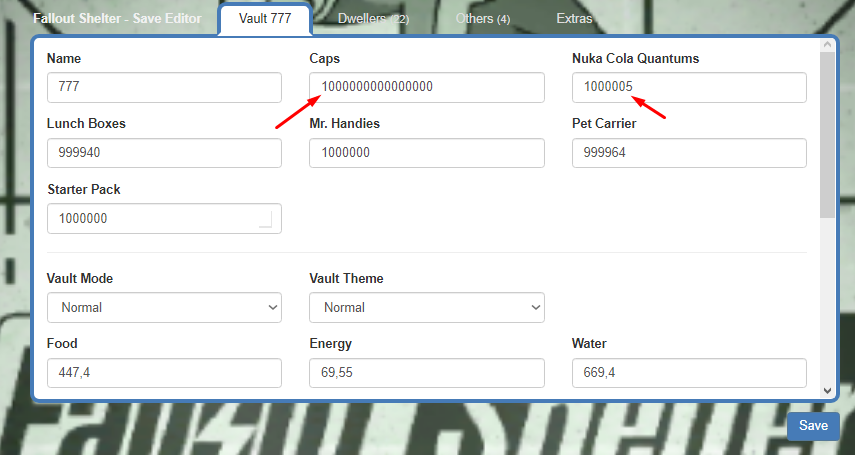The width and height of the screenshot is (855, 455).
Task: Click the Lunch Boxes input field
Action: [164, 153]
